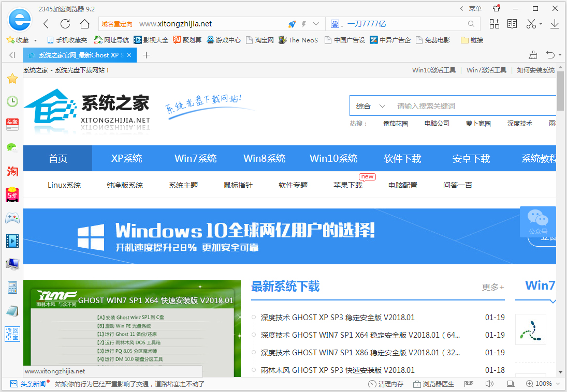The image size is (567, 392).
Task: Click the 更多+ link for latest systems
Action: pyautogui.click(x=493, y=287)
